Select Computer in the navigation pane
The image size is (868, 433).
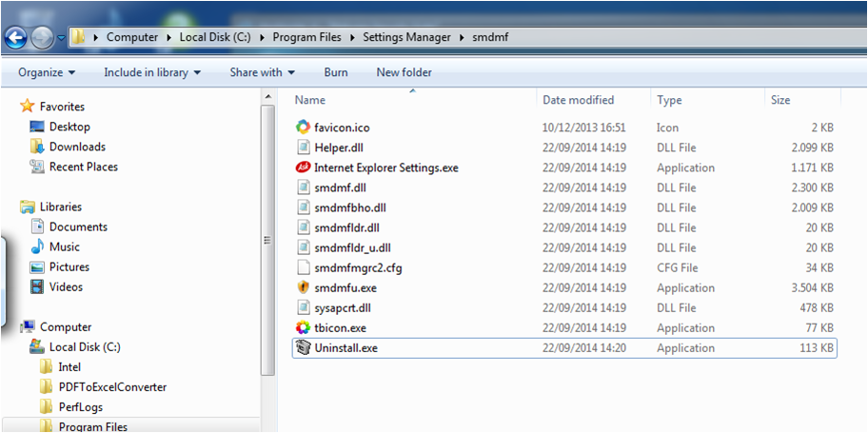click(x=66, y=326)
